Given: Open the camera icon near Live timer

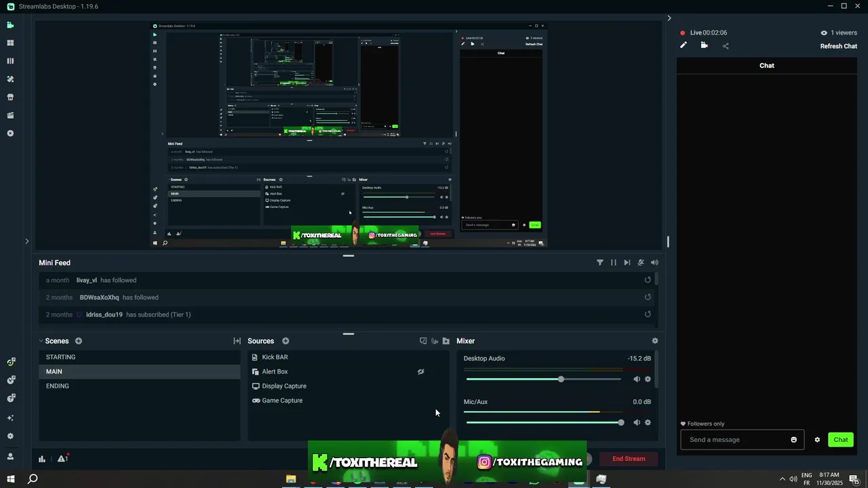Looking at the screenshot, I should click(704, 45).
